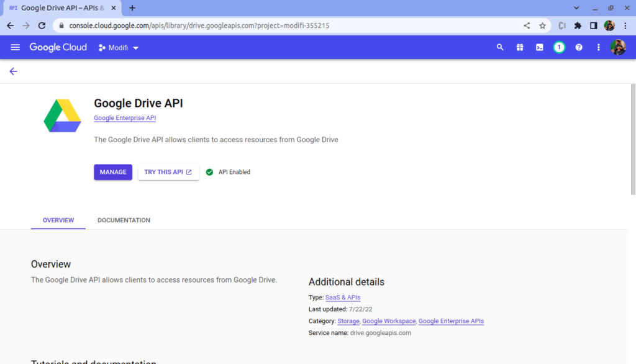Viewport: 636px width, 364px height.
Task: Click the Google Cloud logo
Action: click(x=58, y=47)
